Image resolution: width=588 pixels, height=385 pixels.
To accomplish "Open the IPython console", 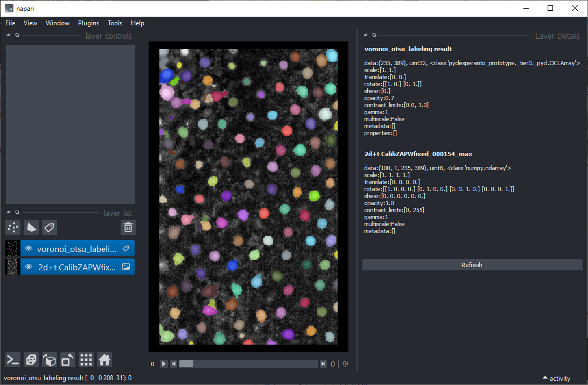I will [x=13, y=360].
